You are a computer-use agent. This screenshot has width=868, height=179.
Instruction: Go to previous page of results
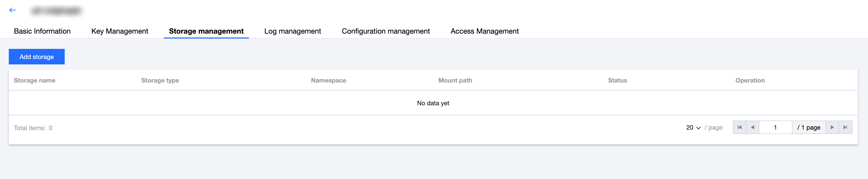pyautogui.click(x=752, y=128)
